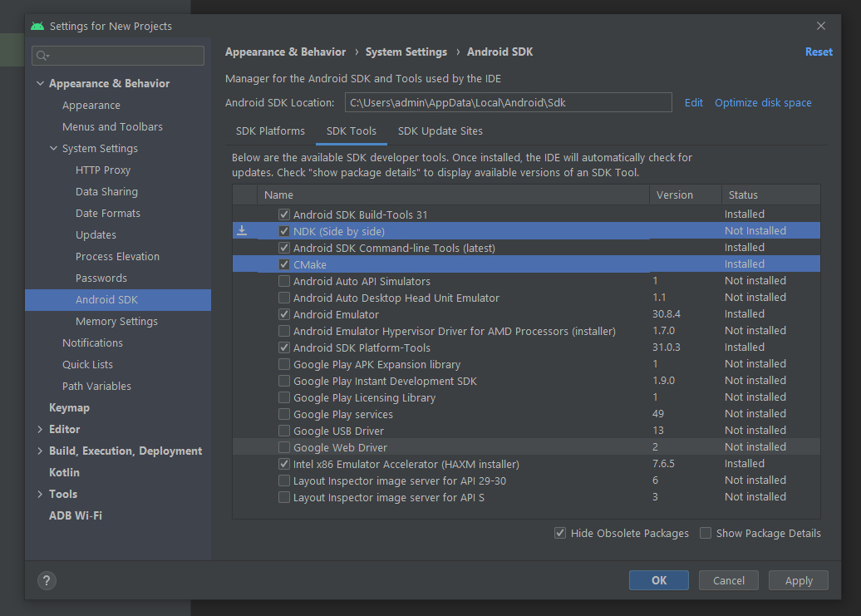Open Appearance settings page

91,106
